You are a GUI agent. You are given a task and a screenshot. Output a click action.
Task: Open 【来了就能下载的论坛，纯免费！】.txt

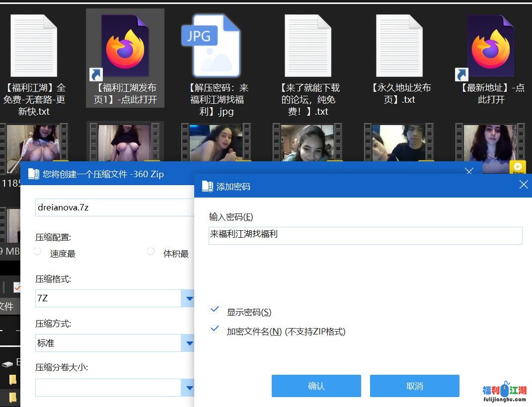(307, 45)
